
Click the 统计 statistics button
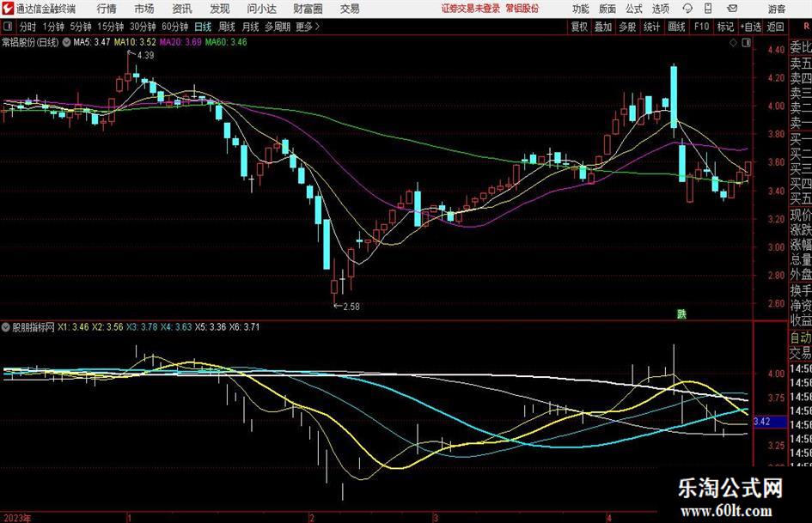tap(652, 27)
